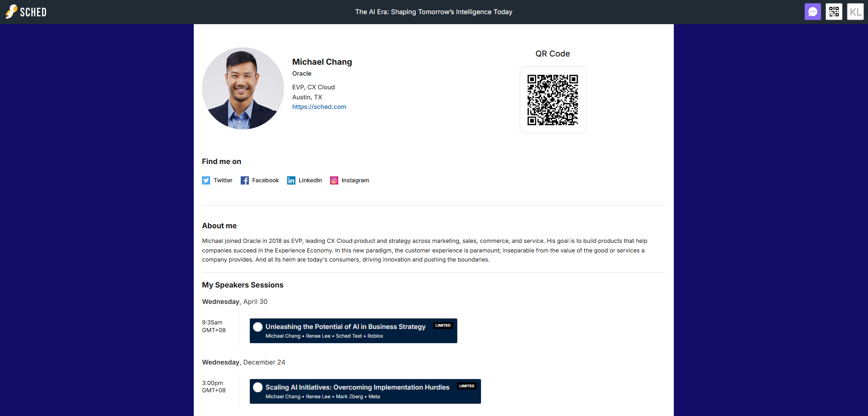Click the 'Wednesday, December 24' date heading
Image resolution: width=868 pixels, height=416 pixels.
(243, 362)
